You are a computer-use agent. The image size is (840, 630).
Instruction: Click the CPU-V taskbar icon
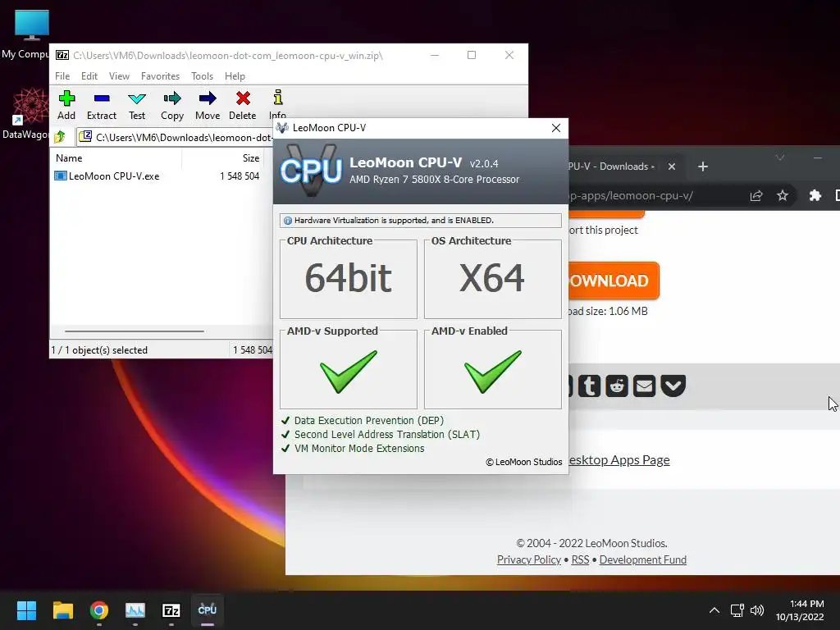point(208,610)
